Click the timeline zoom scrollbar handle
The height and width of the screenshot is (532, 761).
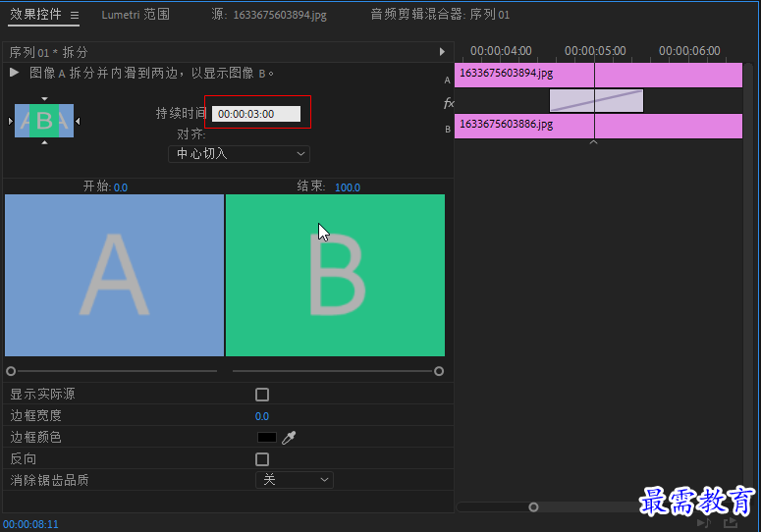point(533,507)
